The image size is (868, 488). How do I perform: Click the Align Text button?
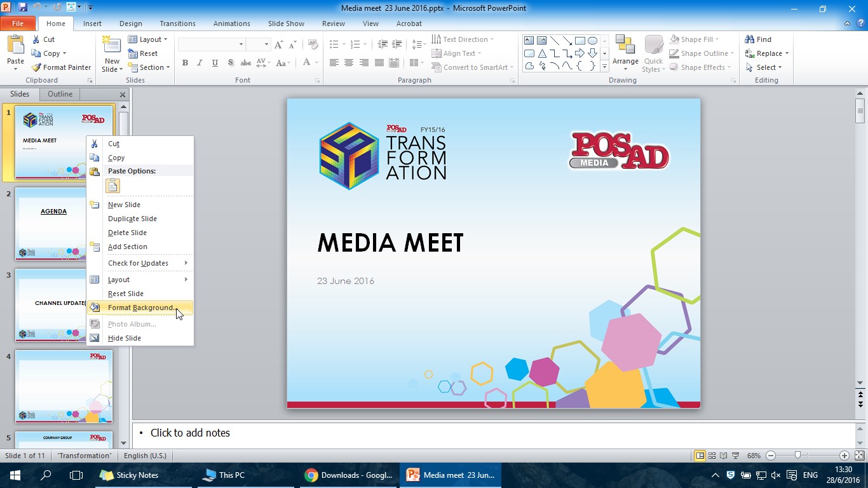click(456, 53)
